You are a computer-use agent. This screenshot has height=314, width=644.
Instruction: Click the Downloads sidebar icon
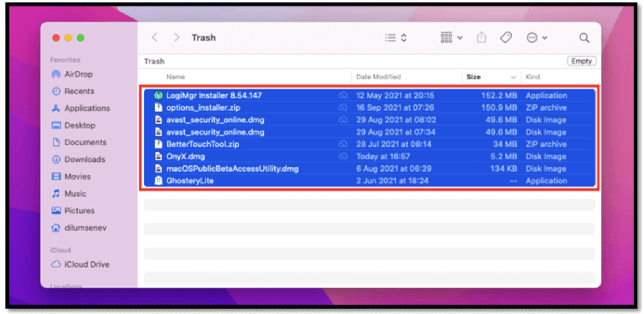[x=56, y=159]
